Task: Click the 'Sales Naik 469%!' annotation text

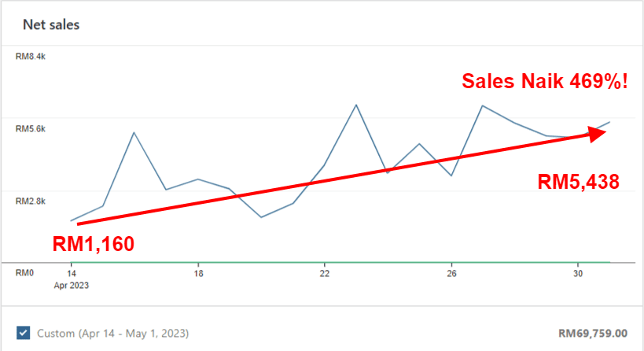Action: tap(544, 82)
